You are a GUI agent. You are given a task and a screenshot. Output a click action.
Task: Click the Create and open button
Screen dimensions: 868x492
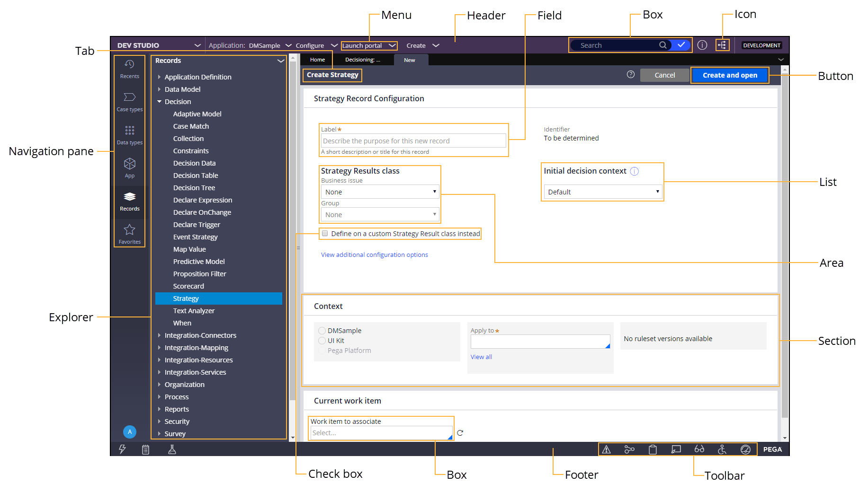click(729, 75)
